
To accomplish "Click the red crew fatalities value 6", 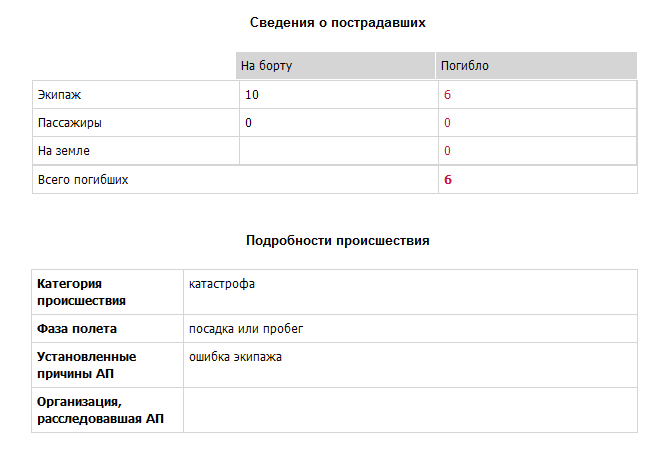I will click(x=447, y=95).
